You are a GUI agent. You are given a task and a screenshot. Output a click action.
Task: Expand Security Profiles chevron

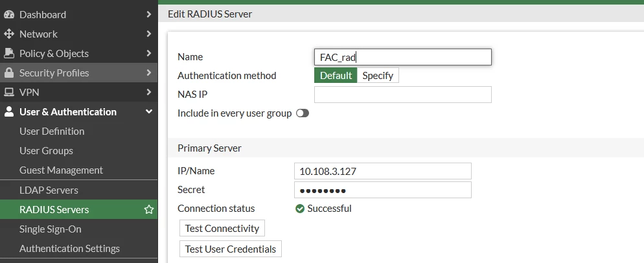[148, 73]
